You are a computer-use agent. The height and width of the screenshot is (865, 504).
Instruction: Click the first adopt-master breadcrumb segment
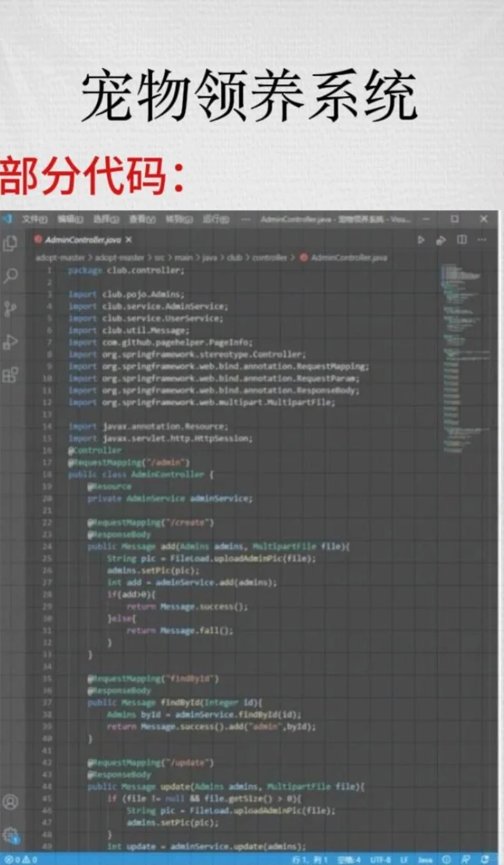(x=60, y=258)
